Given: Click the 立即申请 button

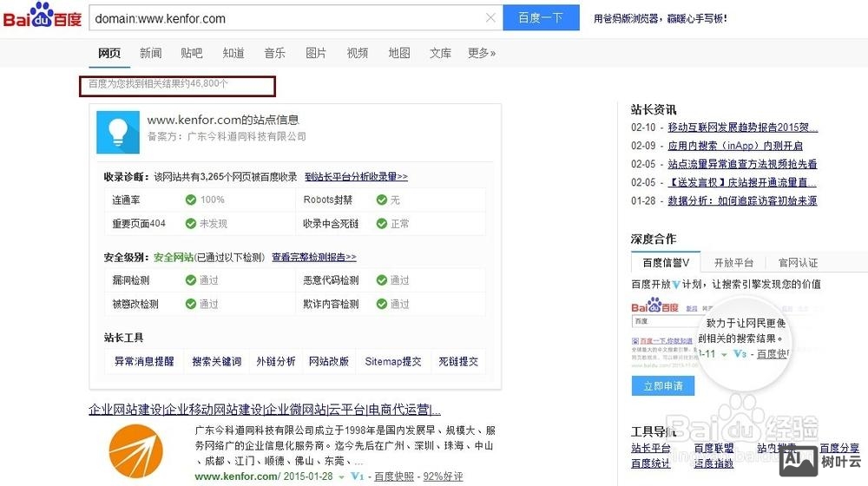Looking at the screenshot, I should tap(662, 386).
